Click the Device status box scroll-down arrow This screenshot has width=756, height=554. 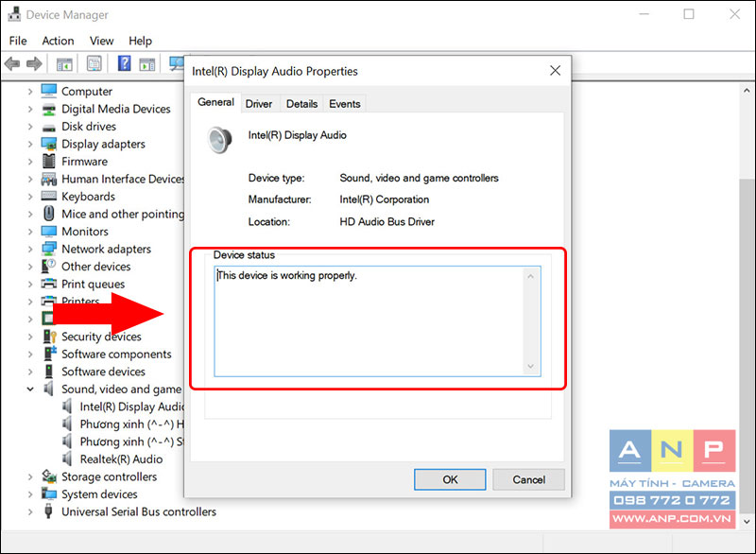tap(531, 367)
